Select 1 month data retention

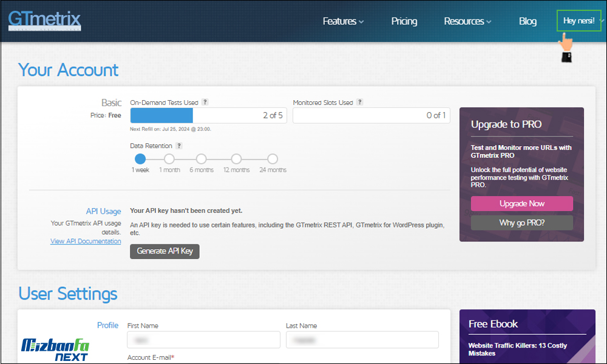(x=169, y=159)
